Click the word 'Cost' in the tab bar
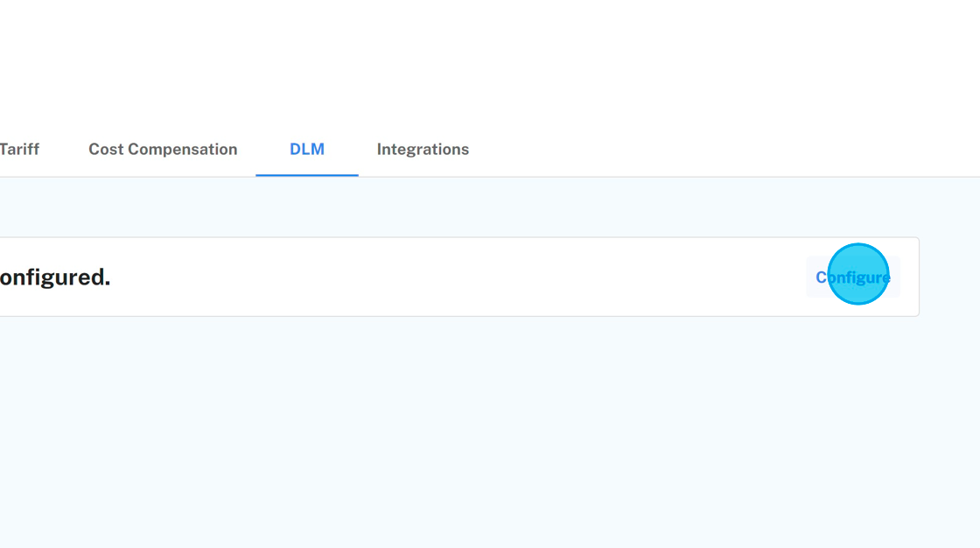Viewport: 980px width, 548px height. pyautogui.click(x=105, y=150)
